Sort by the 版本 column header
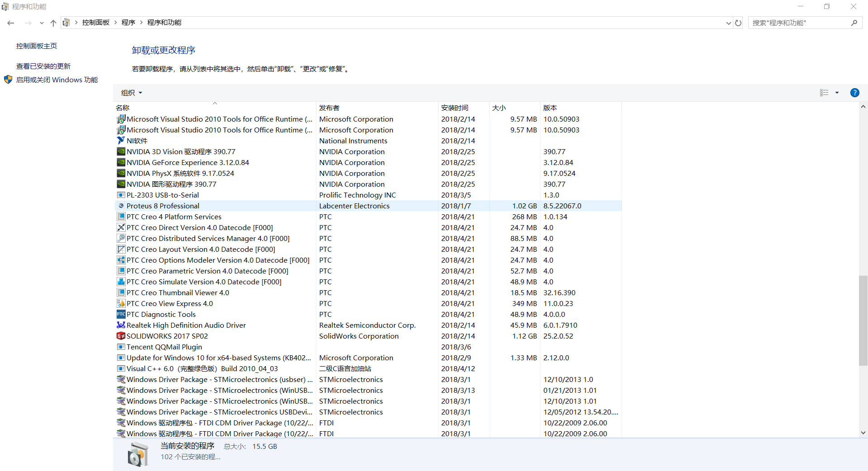The image size is (868, 471). [581, 108]
